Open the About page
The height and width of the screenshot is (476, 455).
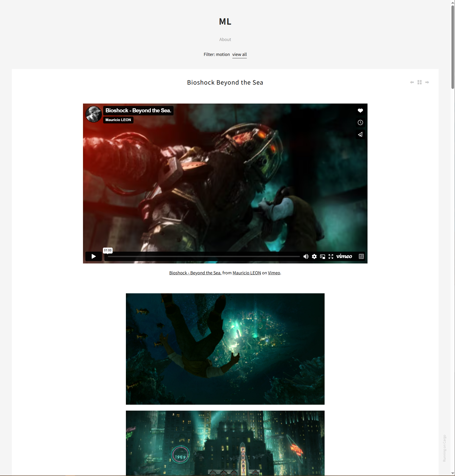pyautogui.click(x=225, y=40)
